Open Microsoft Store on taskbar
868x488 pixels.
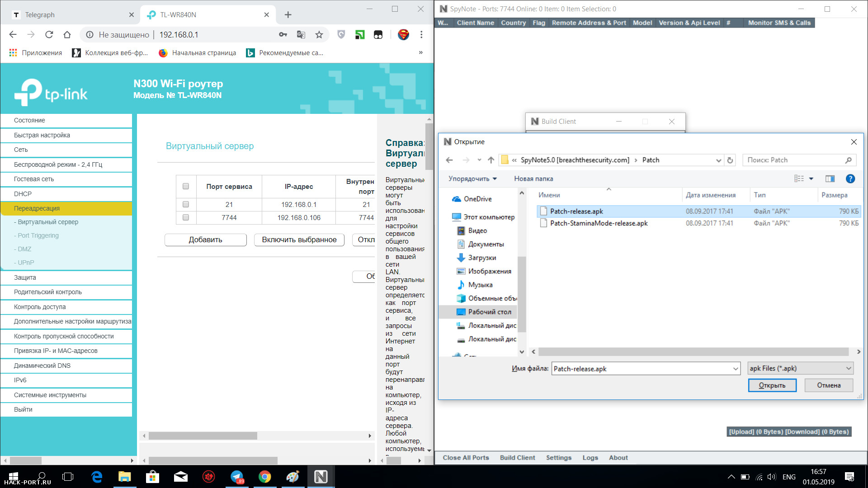153,477
